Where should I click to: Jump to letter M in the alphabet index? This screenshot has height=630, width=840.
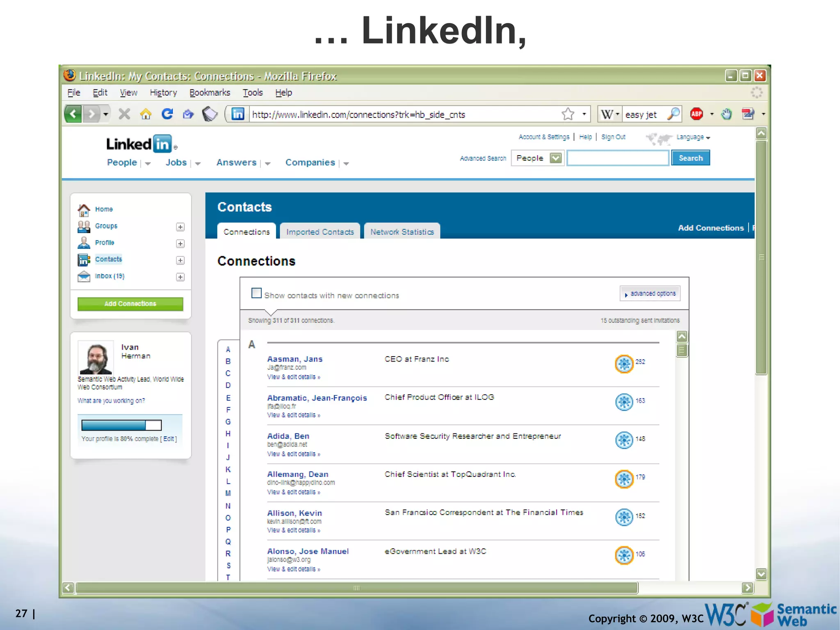[228, 493]
